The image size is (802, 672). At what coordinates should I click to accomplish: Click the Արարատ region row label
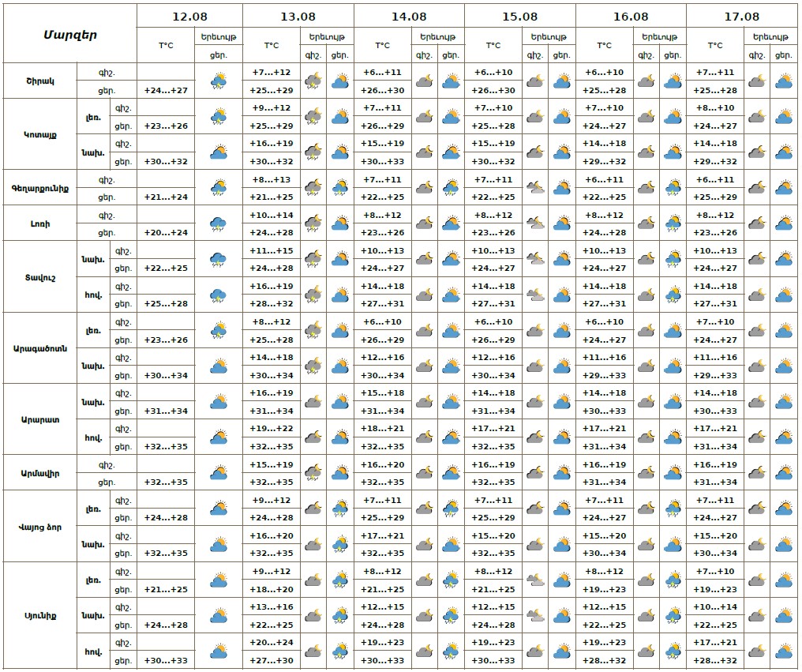point(40,419)
